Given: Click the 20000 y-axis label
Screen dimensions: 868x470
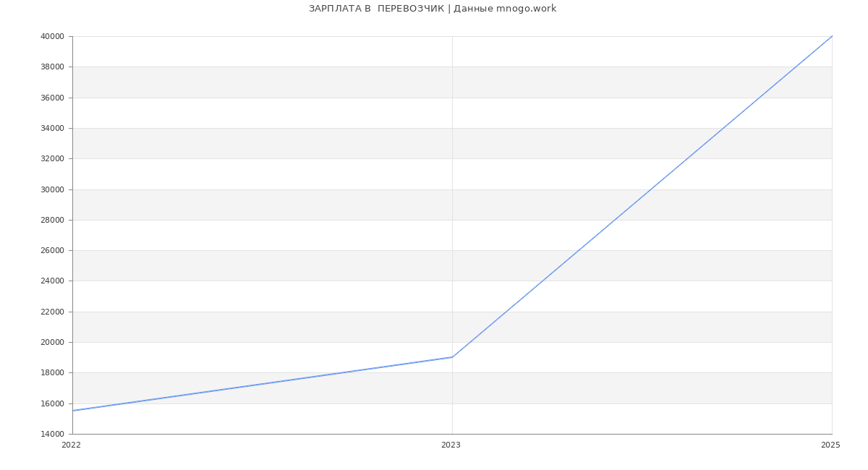Looking at the screenshot, I should click(52, 342).
